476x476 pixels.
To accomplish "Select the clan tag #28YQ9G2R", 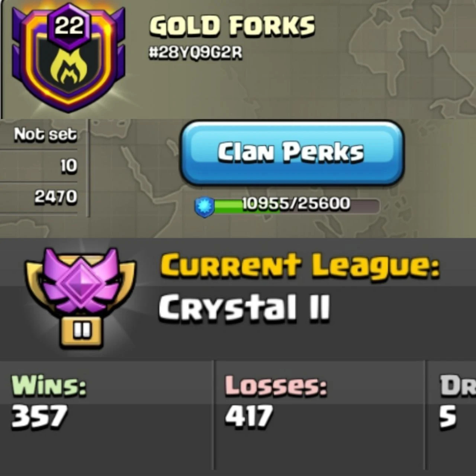I will pyautogui.click(x=196, y=53).
